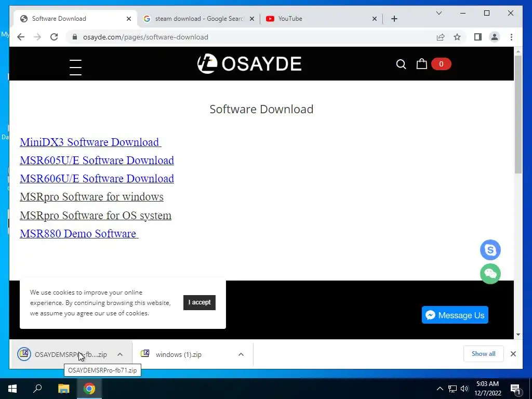Viewport: 532px width, 399px height.
Task: Open MSRpro Software for windows link
Action: pos(91,197)
